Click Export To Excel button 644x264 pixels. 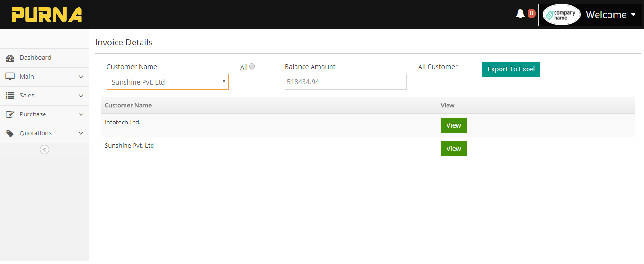point(511,69)
